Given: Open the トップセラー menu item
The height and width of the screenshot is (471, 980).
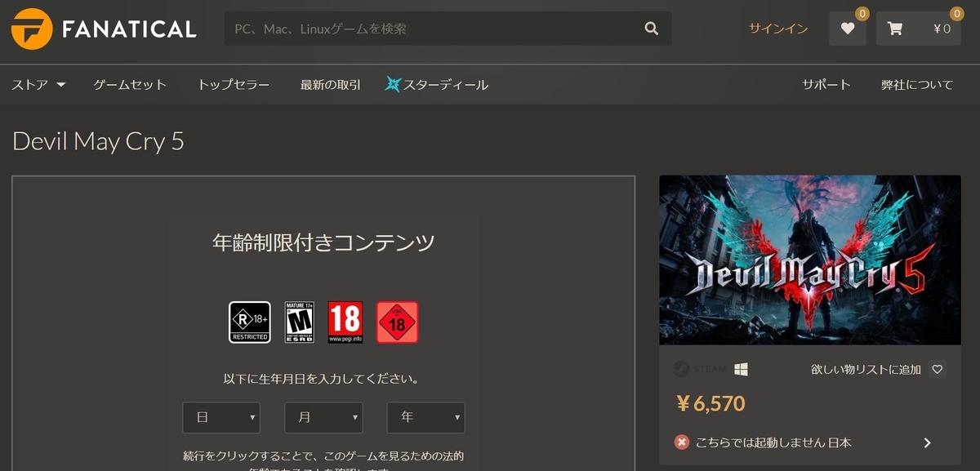Looking at the screenshot, I should (234, 84).
